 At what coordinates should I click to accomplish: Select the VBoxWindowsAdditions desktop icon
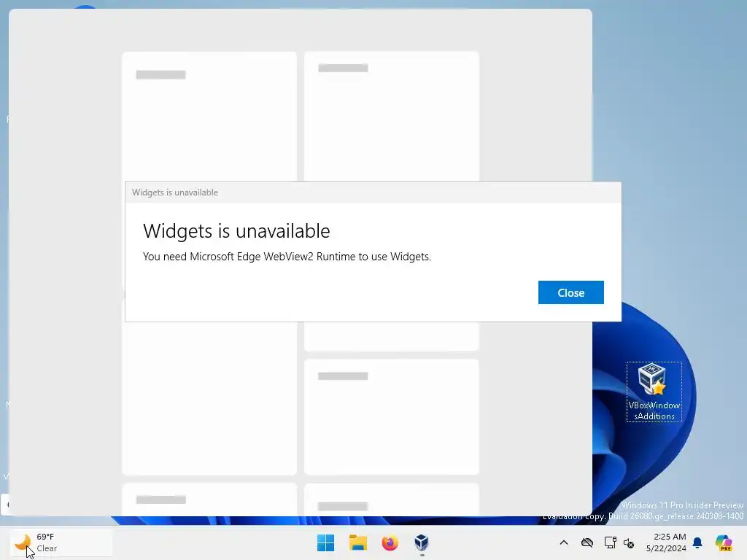click(x=654, y=392)
